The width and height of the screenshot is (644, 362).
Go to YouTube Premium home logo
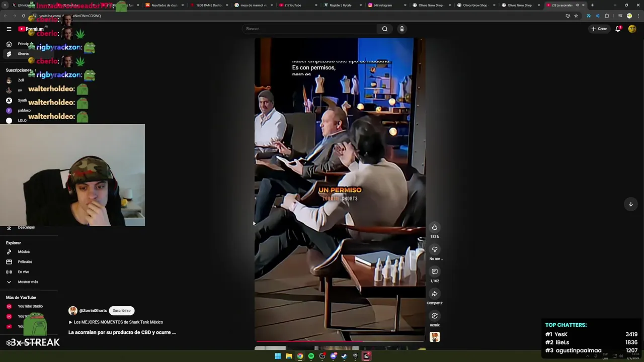[31, 29]
